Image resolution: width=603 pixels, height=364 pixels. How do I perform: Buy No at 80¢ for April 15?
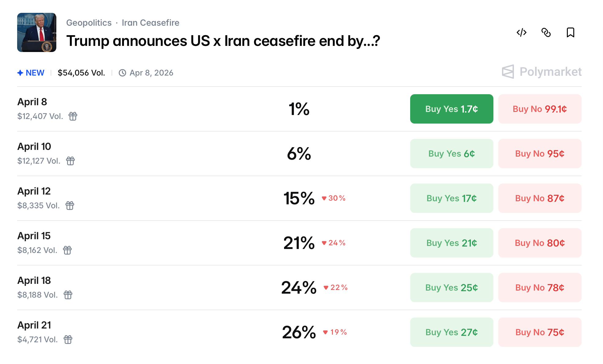[x=539, y=243]
